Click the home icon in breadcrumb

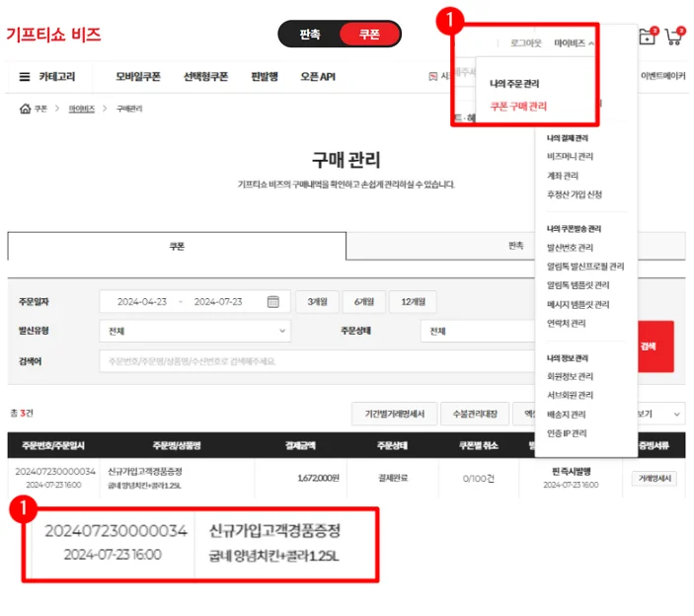click(x=26, y=109)
